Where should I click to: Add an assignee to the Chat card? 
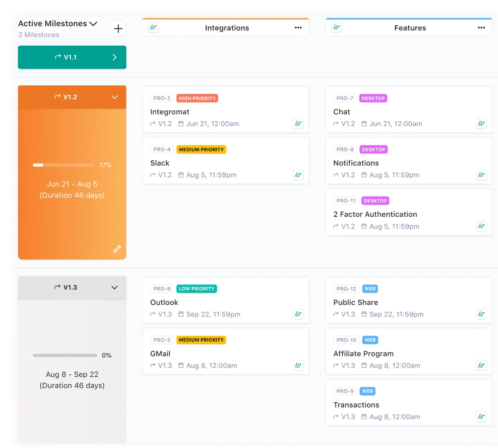pyautogui.click(x=481, y=123)
